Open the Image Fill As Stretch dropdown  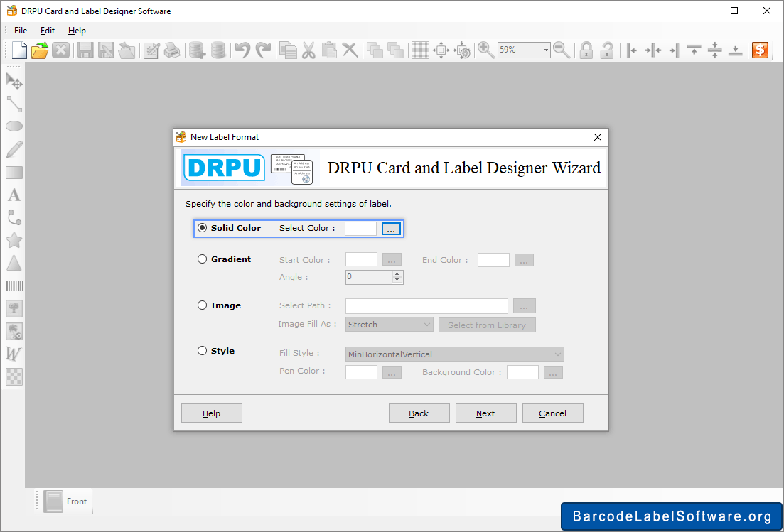[389, 325]
